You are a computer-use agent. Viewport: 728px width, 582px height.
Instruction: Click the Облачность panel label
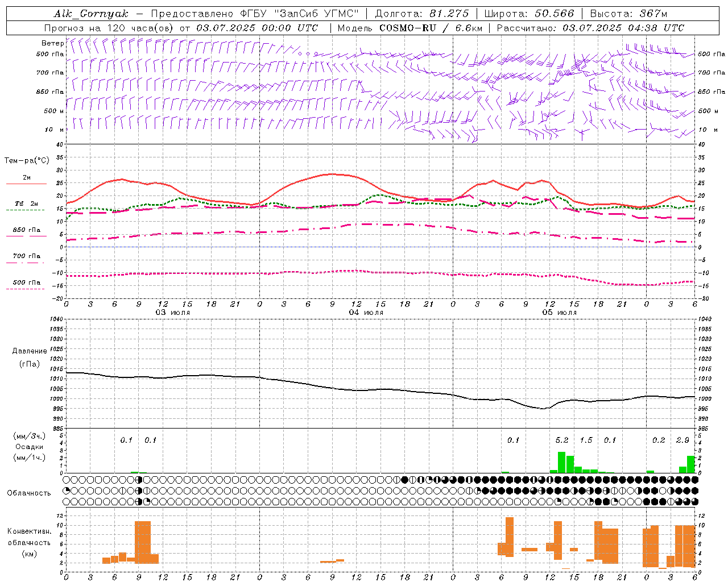coord(29,493)
